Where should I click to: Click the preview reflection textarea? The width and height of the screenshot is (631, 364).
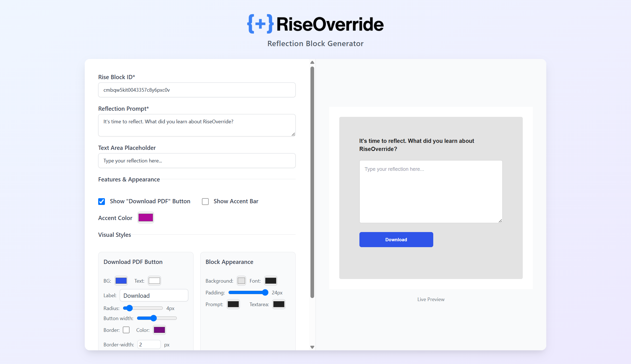tap(431, 192)
